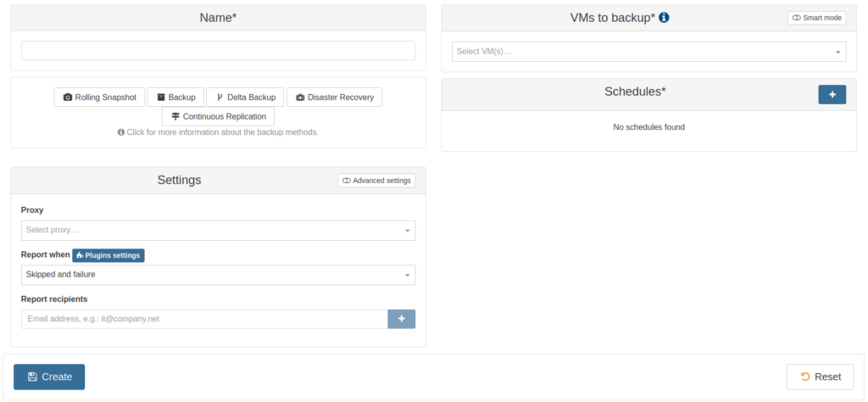Viewport: 868px width, 402px height.
Task: Open the Report when dropdown
Action: (x=218, y=275)
